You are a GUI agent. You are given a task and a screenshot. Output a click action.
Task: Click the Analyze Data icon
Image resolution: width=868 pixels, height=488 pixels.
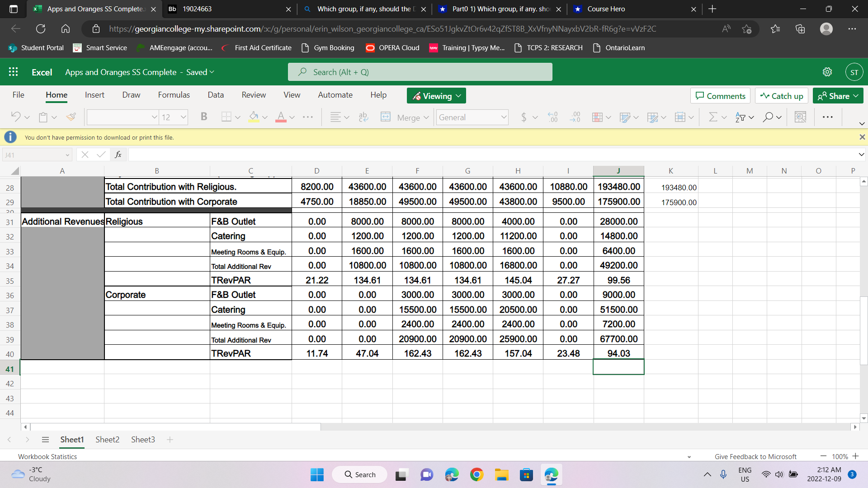click(800, 117)
